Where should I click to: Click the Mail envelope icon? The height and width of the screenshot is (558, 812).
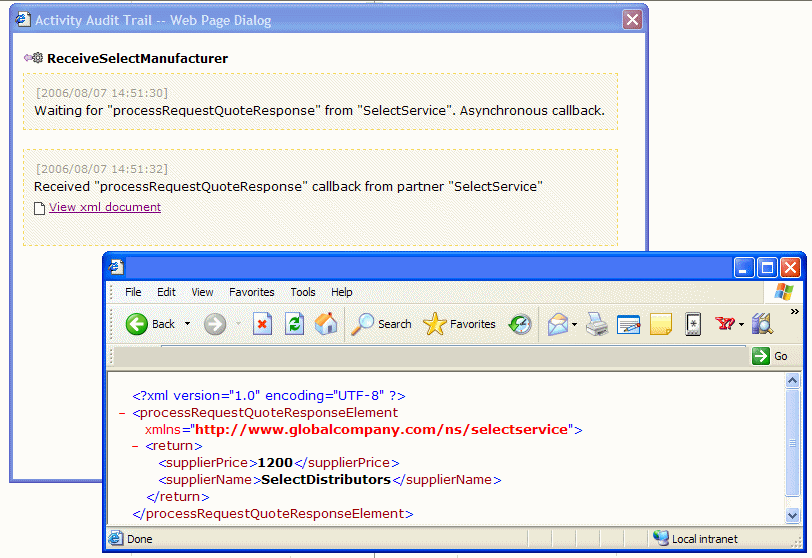pyautogui.click(x=558, y=325)
